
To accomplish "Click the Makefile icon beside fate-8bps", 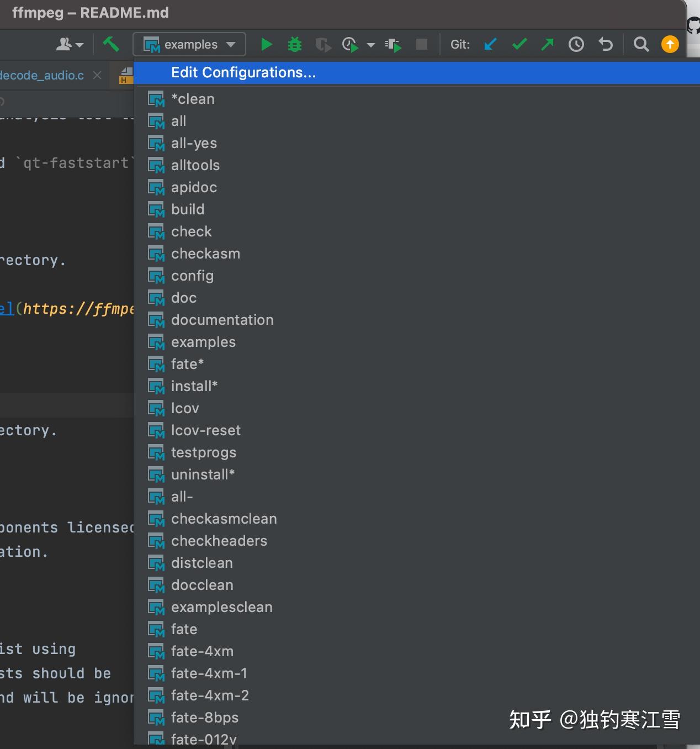I will (x=156, y=718).
